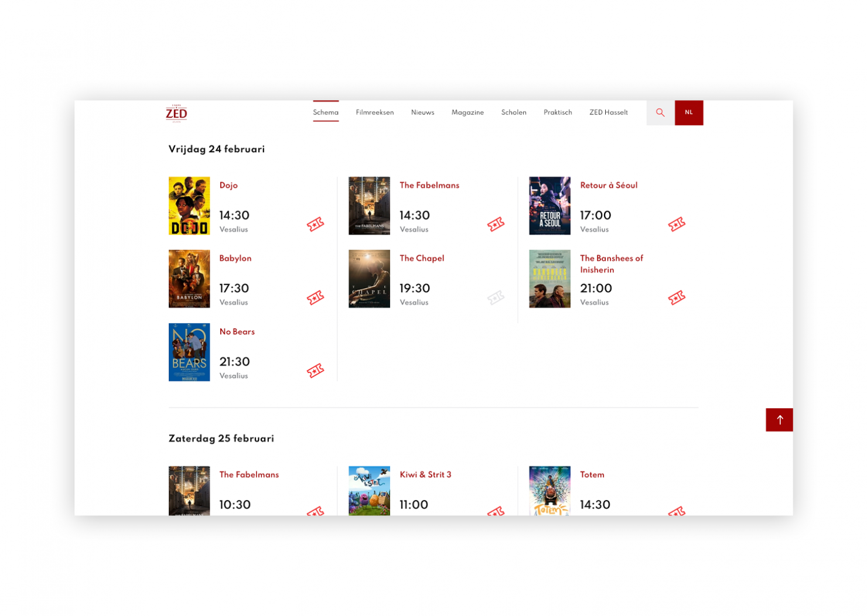This screenshot has height=616, width=867.
Task: Open the No Bears film title link
Action: [x=237, y=331]
